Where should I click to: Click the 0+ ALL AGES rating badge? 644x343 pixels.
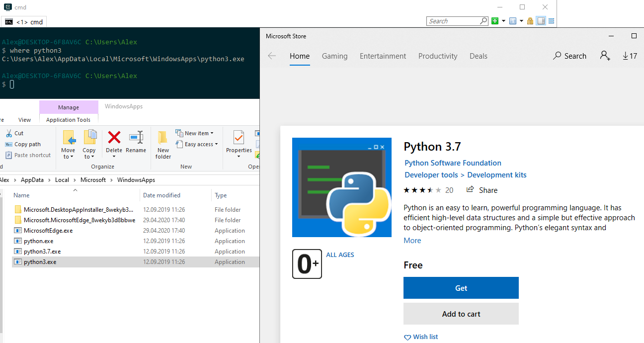tap(307, 264)
